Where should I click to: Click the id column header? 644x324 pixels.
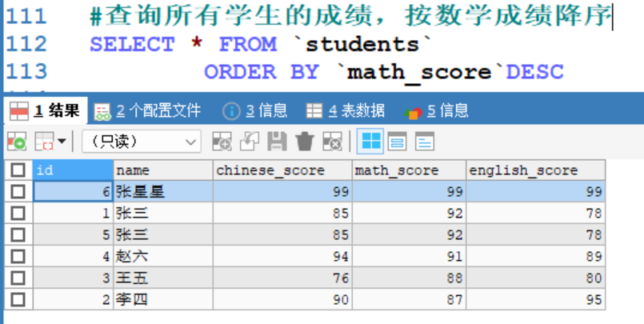tap(73, 170)
